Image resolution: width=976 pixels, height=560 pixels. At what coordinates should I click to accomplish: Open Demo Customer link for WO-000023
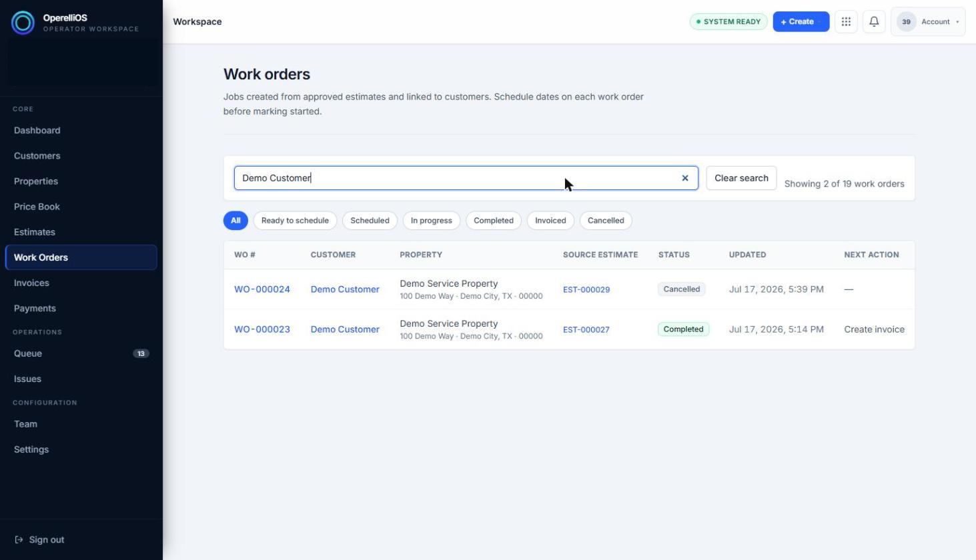(345, 329)
